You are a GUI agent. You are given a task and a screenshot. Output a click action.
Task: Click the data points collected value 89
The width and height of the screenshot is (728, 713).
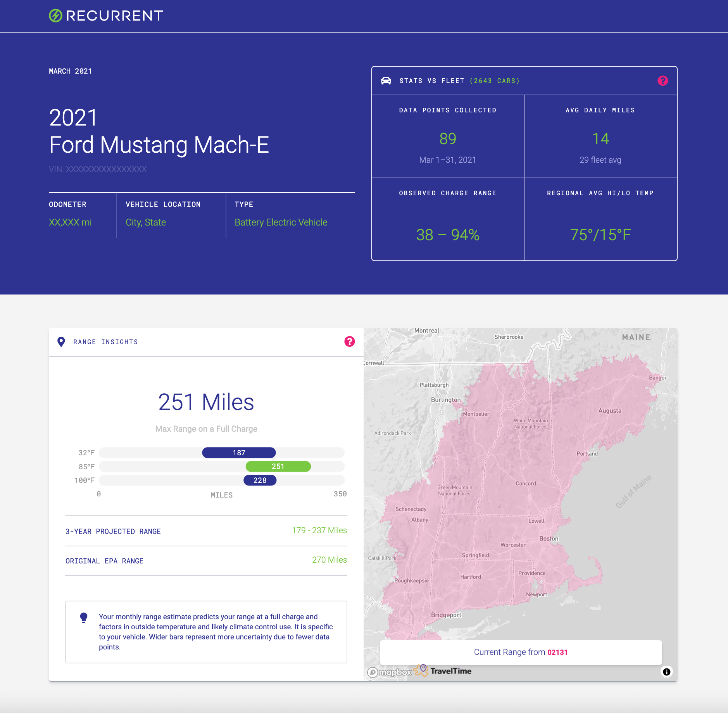[448, 139]
